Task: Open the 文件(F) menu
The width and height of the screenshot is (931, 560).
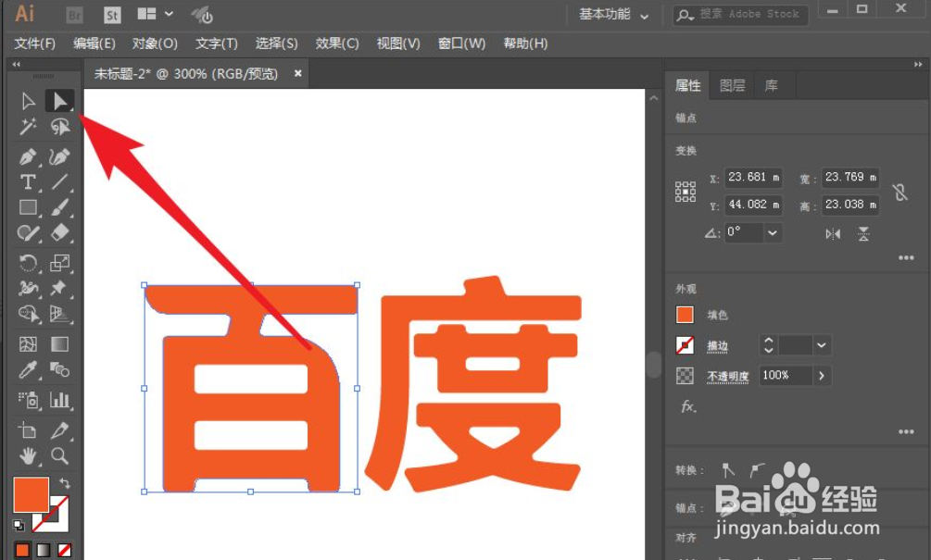Action: [34, 44]
